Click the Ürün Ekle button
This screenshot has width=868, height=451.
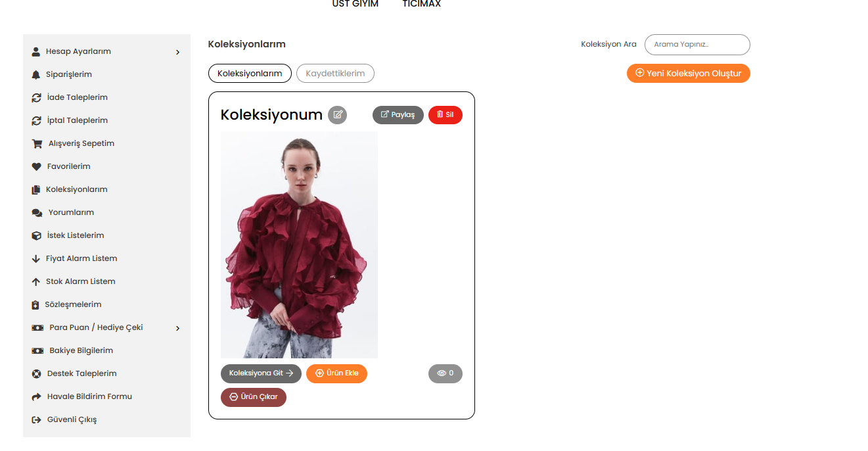pyautogui.click(x=336, y=373)
